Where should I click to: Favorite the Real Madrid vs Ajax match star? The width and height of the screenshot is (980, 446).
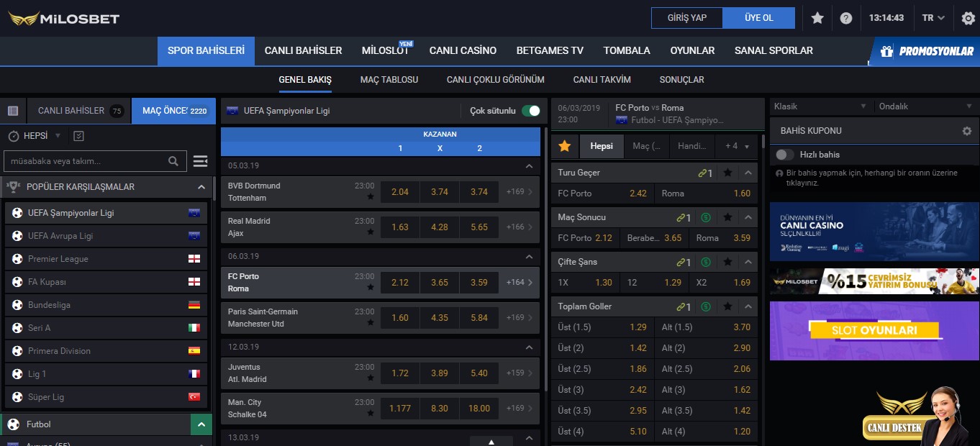pyautogui.click(x=371, y=232)
